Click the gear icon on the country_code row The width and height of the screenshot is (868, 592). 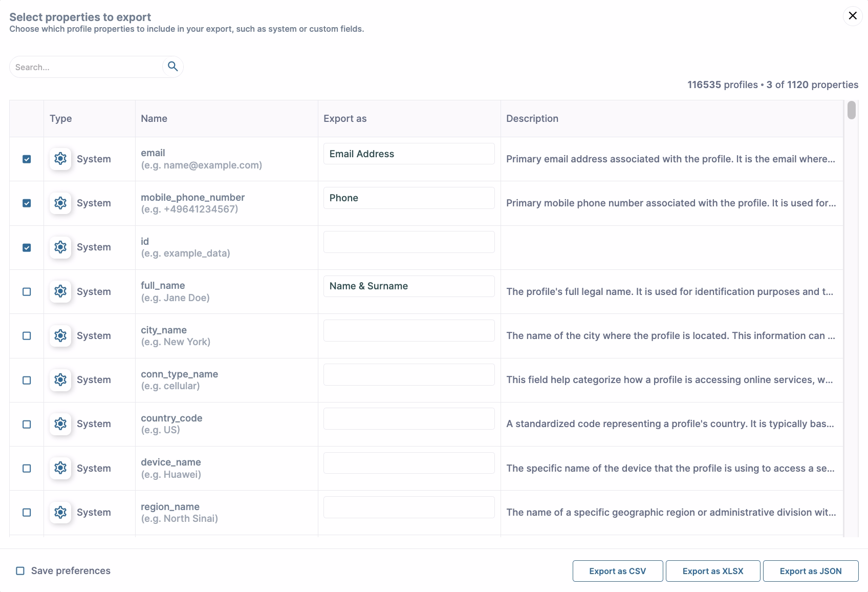coord(60,424)
